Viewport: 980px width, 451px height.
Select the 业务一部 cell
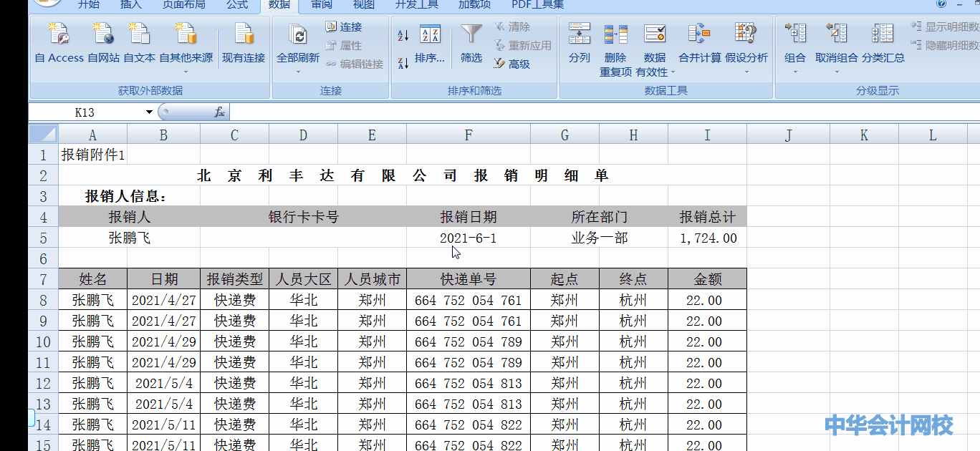[599, 238]
